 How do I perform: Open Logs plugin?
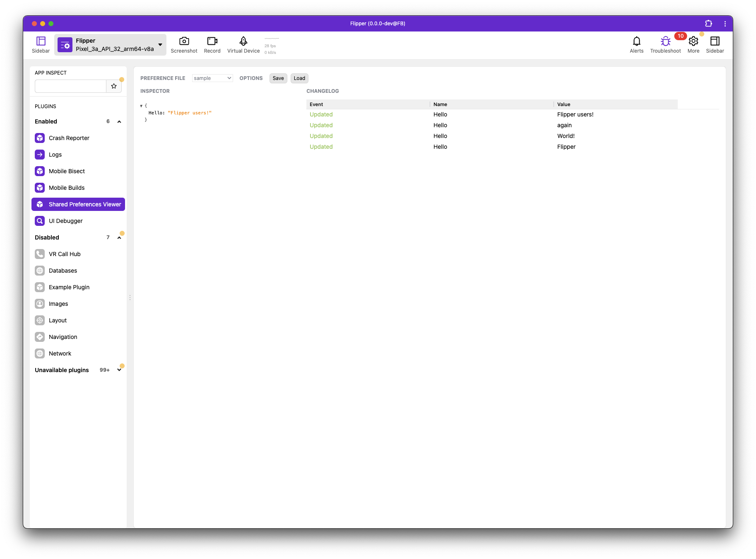click(78, 155)
